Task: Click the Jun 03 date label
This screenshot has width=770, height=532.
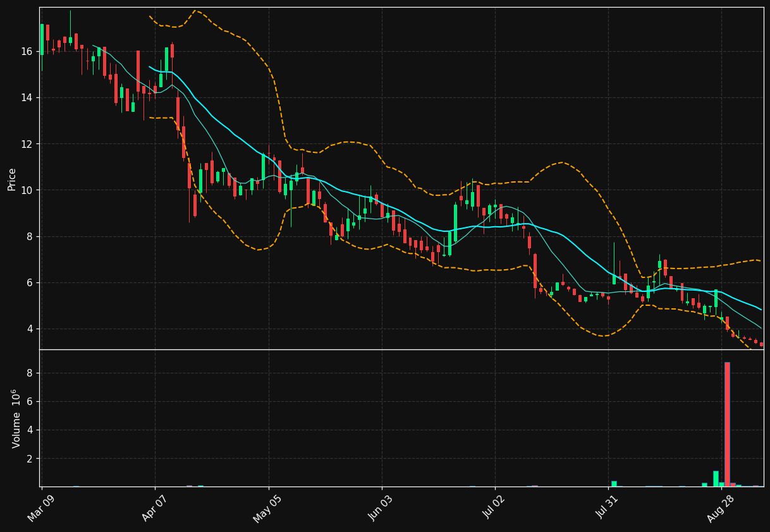Action: coord(381,509)
